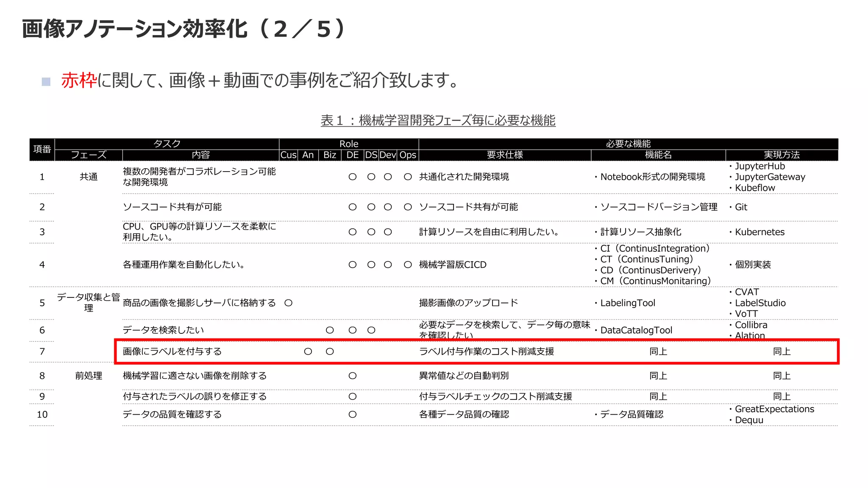Click the Kubernetes entry

click(x=757, y=232)
